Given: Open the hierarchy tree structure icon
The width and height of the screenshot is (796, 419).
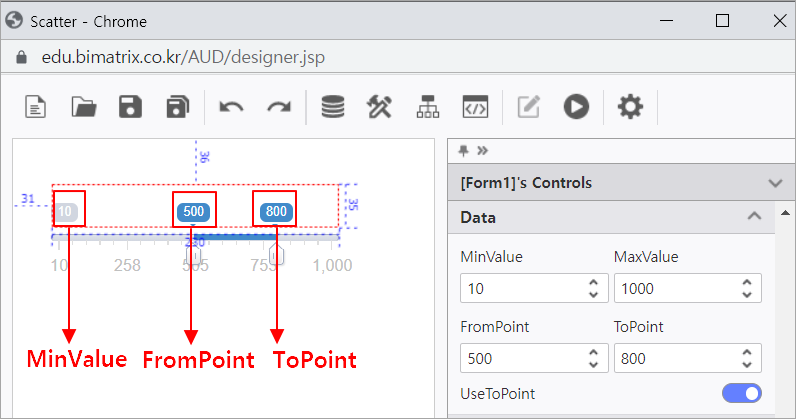Looking at the screenshot, I should click(427, 106).
